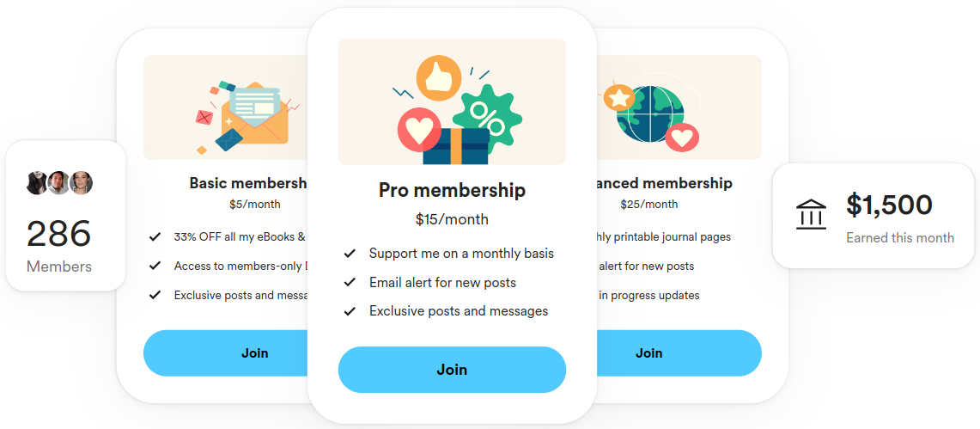Image resolution: width=980 pixels, height=429 pixels.
Task: Click the thumbs-up icon in Pro illustration
Action: [x=439, y=78]
